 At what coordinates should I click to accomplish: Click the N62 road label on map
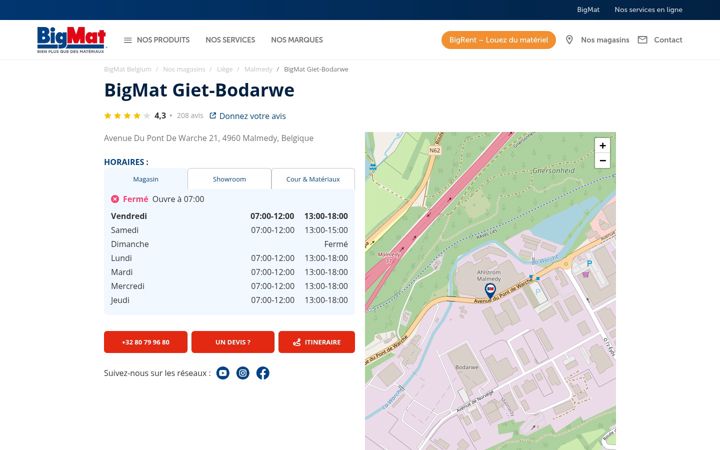pyautogui.click(x=434, y=150)
